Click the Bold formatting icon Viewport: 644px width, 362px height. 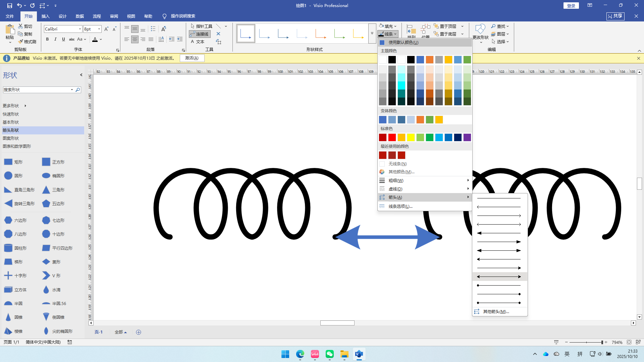(47, 39)
